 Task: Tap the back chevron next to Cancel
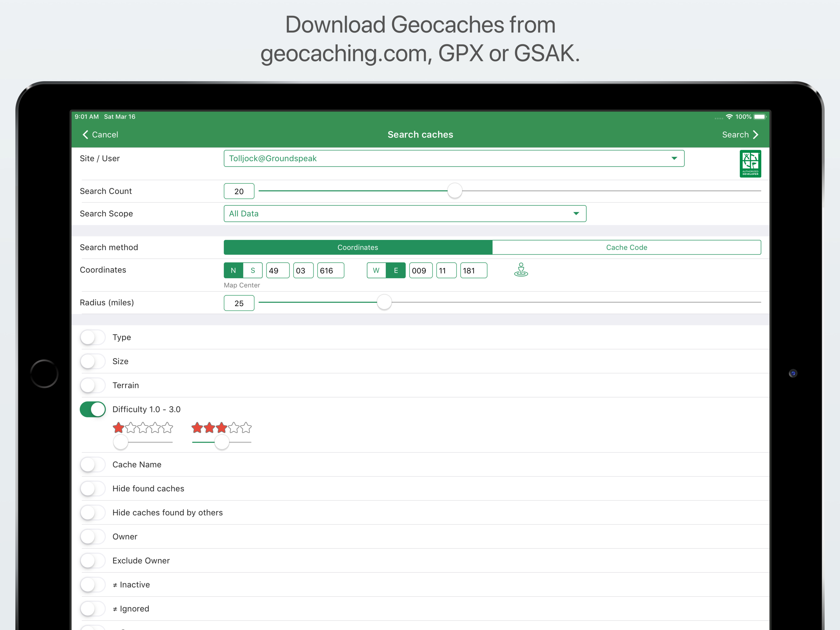[x=85, y=134]
